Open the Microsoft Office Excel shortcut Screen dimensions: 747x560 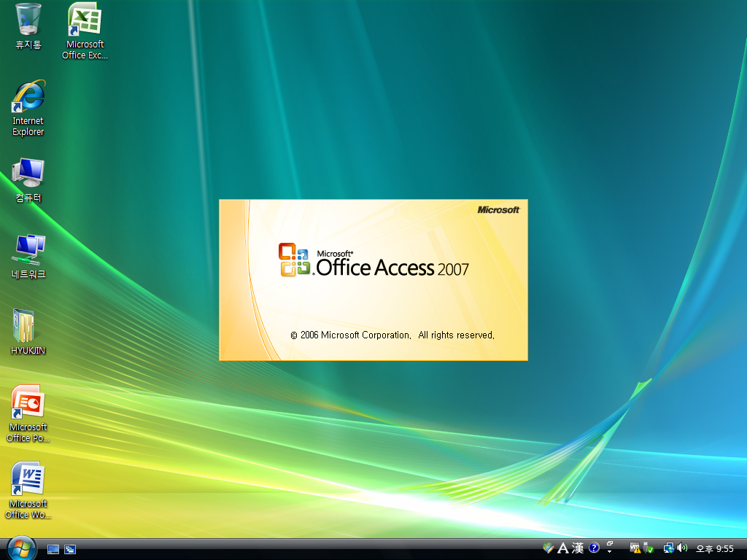click(x=85, y=31)
